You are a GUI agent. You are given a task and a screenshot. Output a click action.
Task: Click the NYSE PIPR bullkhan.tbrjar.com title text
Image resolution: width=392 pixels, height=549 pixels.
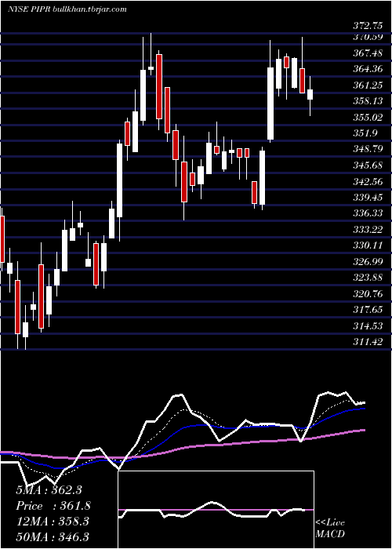click(x=67, y=9)
